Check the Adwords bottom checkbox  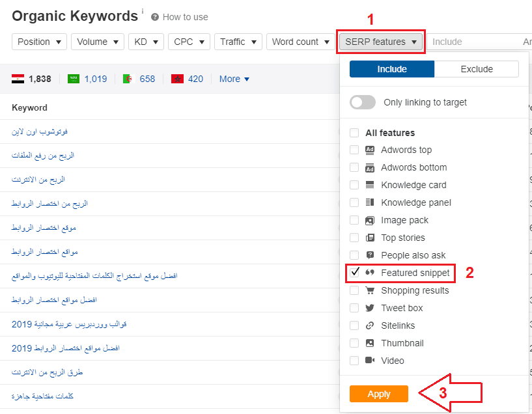[x=354, y=167]
